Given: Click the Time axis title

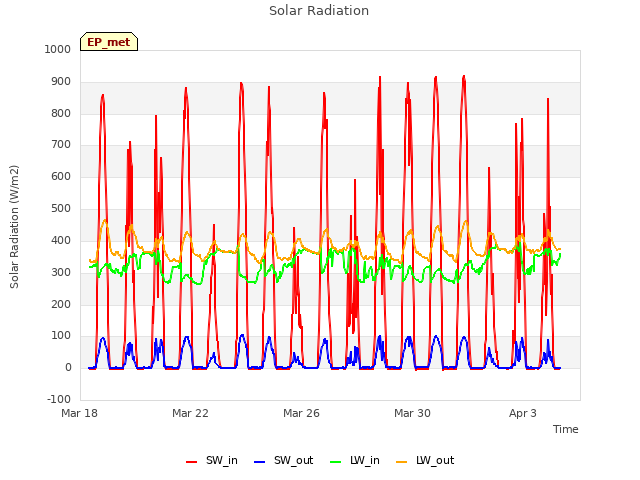Looking at the screenshot, I should pos(565,429).
